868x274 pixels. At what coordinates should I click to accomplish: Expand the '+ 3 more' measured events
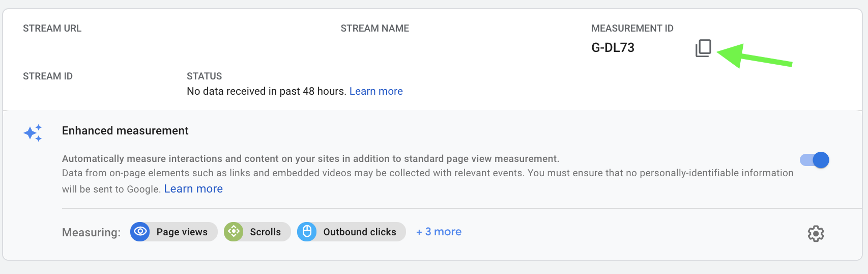[439, 232]
